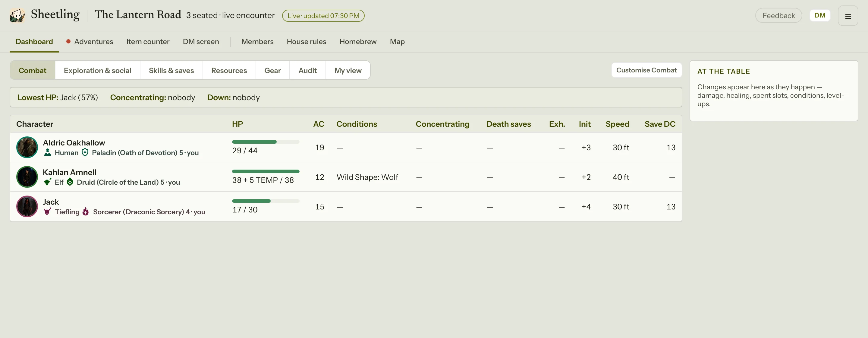Click the Sorcerer flame class icon

(86, 212)
